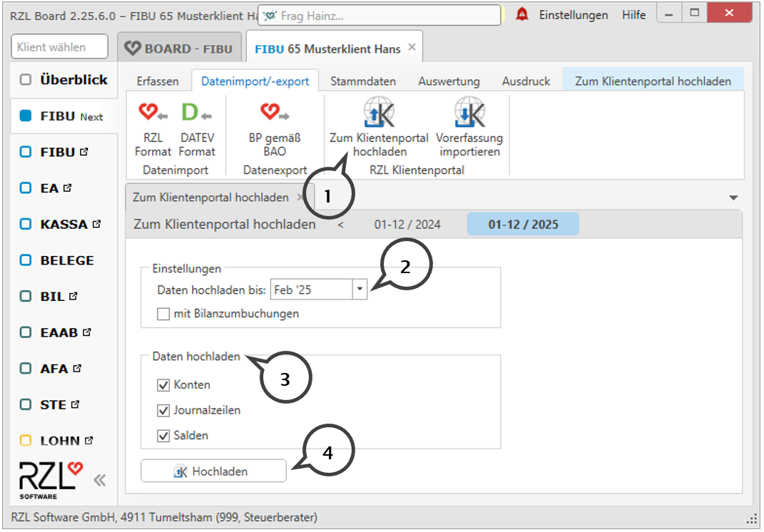Uncheck the Salden checkbox
Image resolution: width=764 pixels, height=532 pixels.
tap(163, 435)
